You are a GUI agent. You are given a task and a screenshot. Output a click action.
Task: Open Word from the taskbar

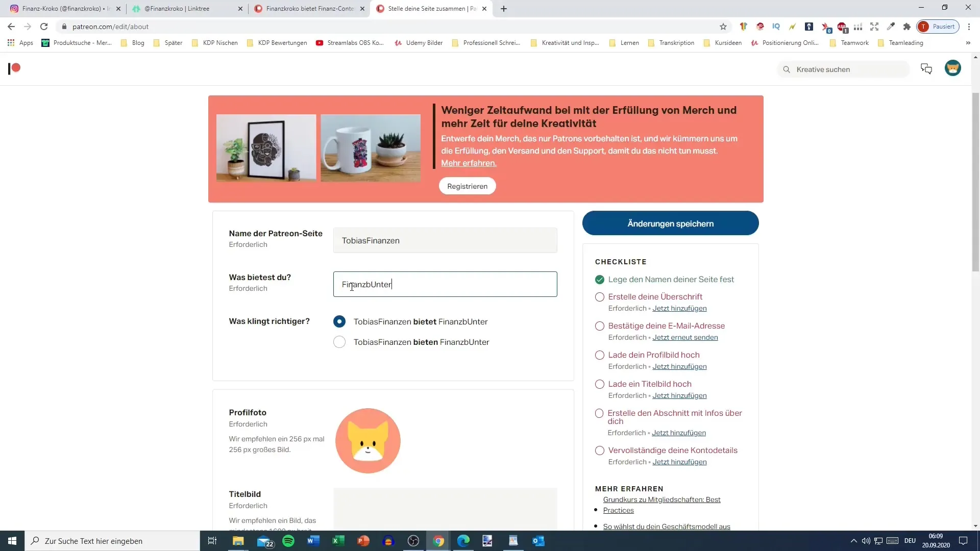[x=313, y=541]
